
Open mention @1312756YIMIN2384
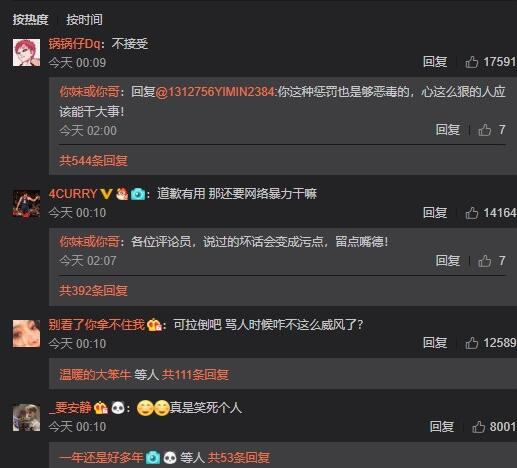216,92
